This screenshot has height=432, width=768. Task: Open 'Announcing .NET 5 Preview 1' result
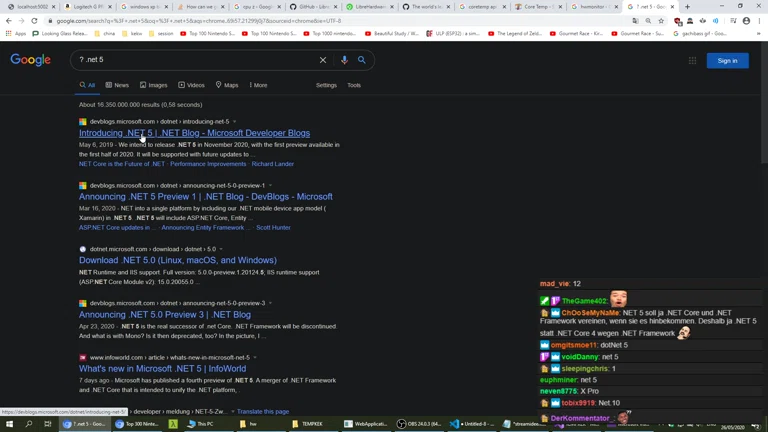[x=206, y=197]
